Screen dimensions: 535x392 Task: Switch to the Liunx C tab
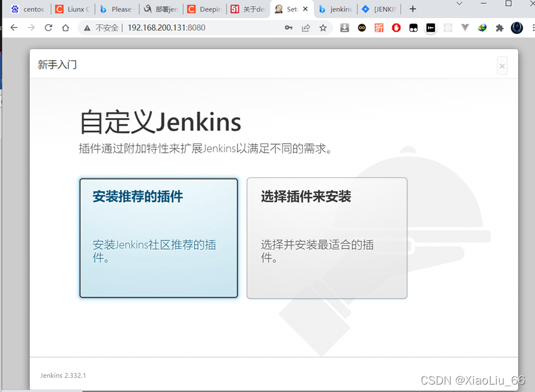73,9
